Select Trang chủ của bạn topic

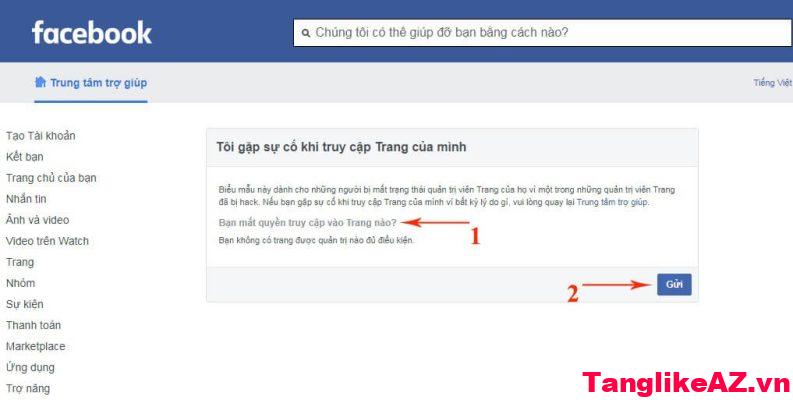(x=51, y=178)
